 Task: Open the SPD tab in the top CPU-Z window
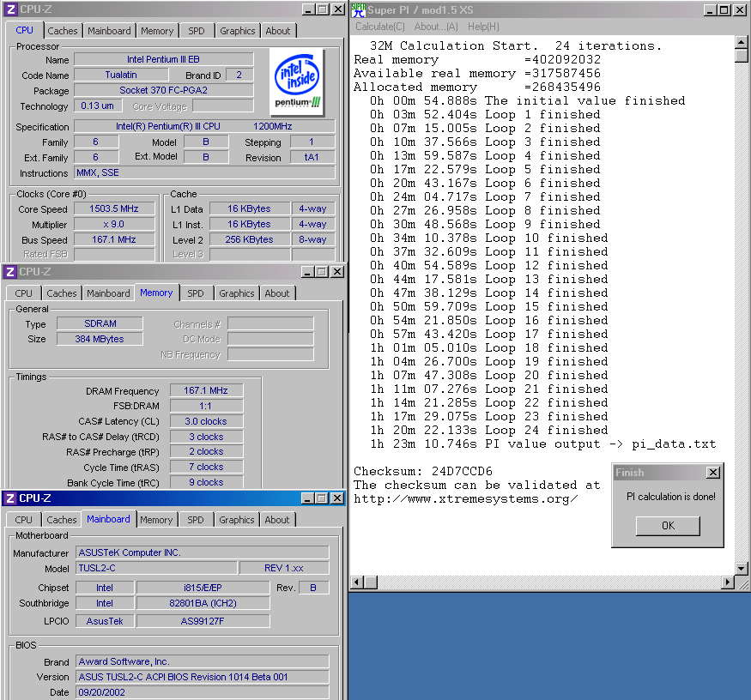[x=197, y=31]
